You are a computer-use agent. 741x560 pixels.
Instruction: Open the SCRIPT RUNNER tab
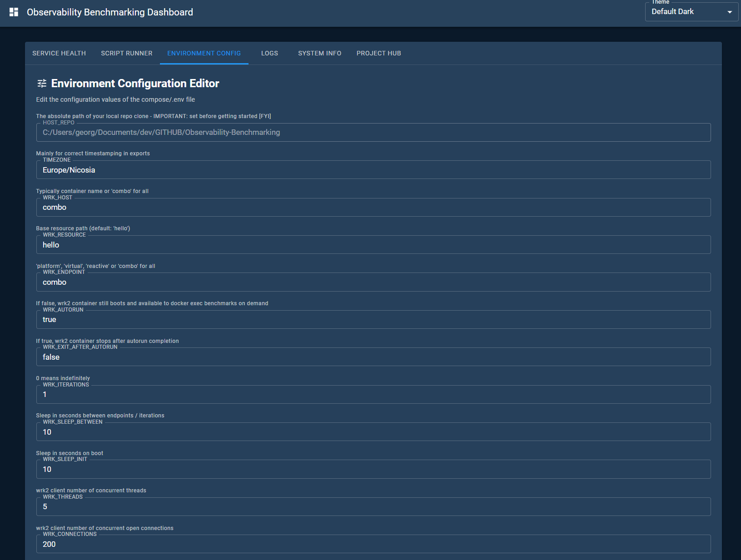pyautogui.click(x=126, y=53)
